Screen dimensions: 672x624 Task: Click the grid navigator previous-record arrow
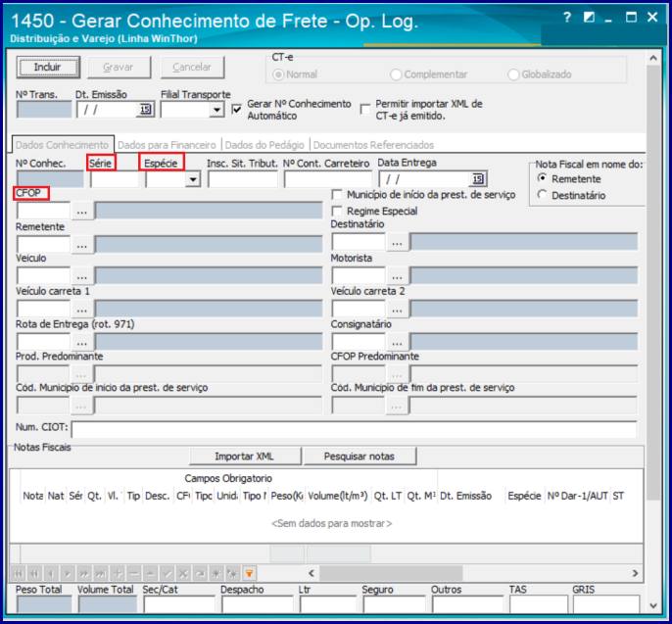click(x=51, y=573)
